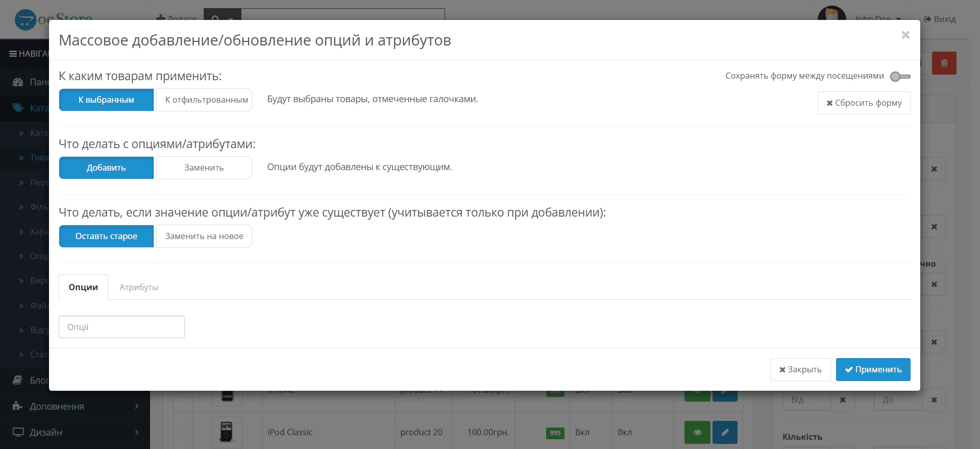The height and width of the screenshot is (449, 980).
Task: Open the John Doe user dropdown
Action: tap(878, 18)
